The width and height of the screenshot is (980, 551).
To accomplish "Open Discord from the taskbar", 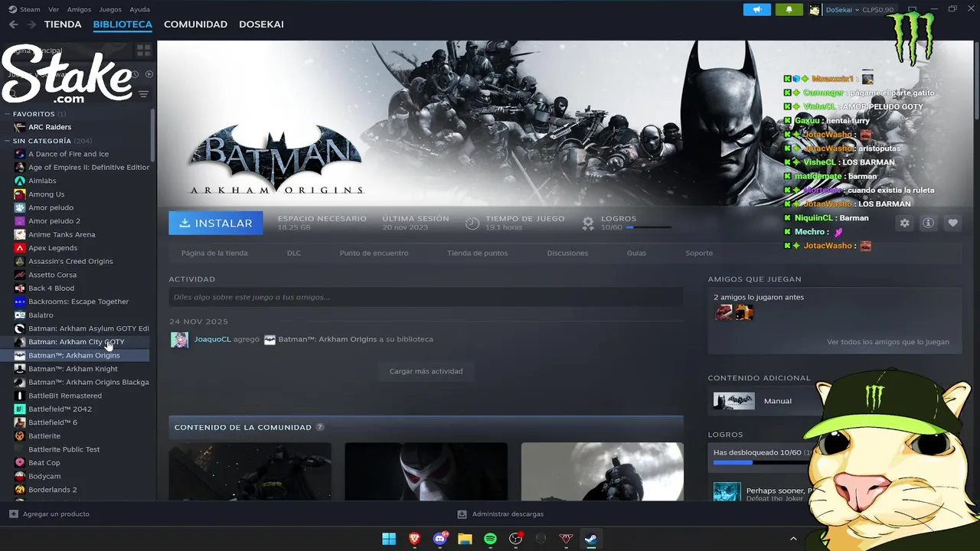I will click(439, 539).
